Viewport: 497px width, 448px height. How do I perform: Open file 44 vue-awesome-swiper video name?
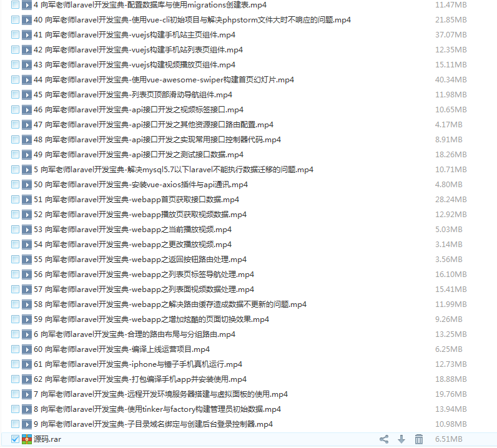(164, 80)
